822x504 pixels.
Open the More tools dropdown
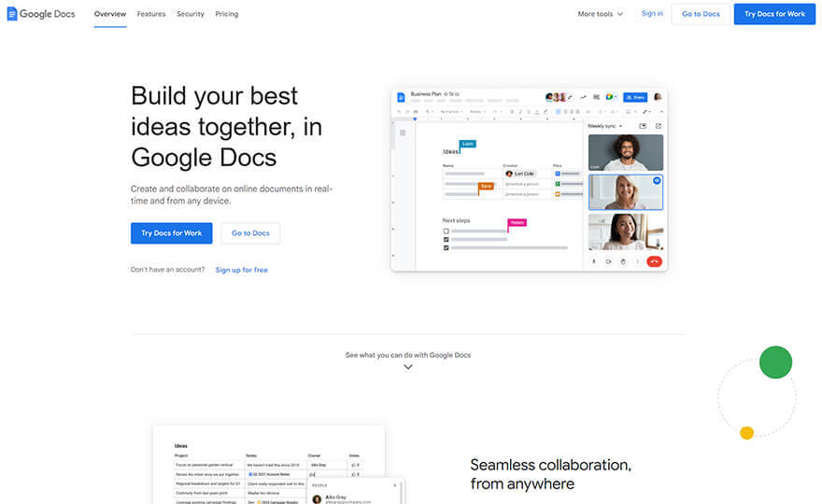coord(600,14)
